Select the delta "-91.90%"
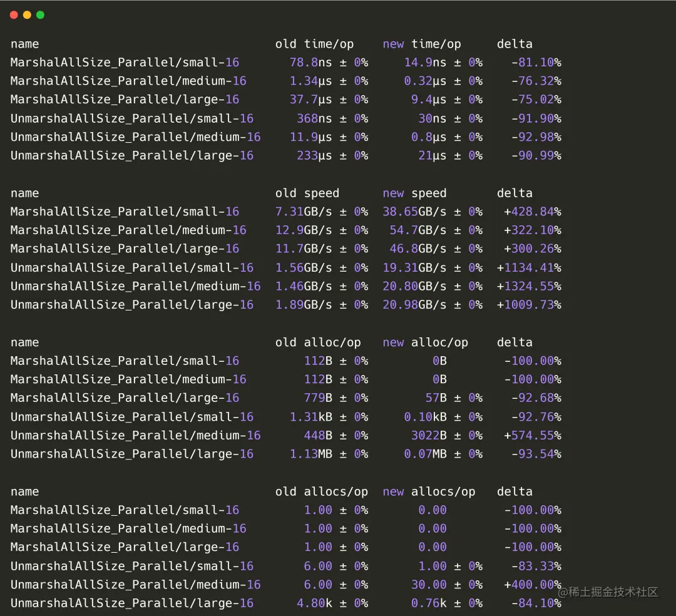The width and height of the screenshot is (676, 616). (x=536, y=118)
